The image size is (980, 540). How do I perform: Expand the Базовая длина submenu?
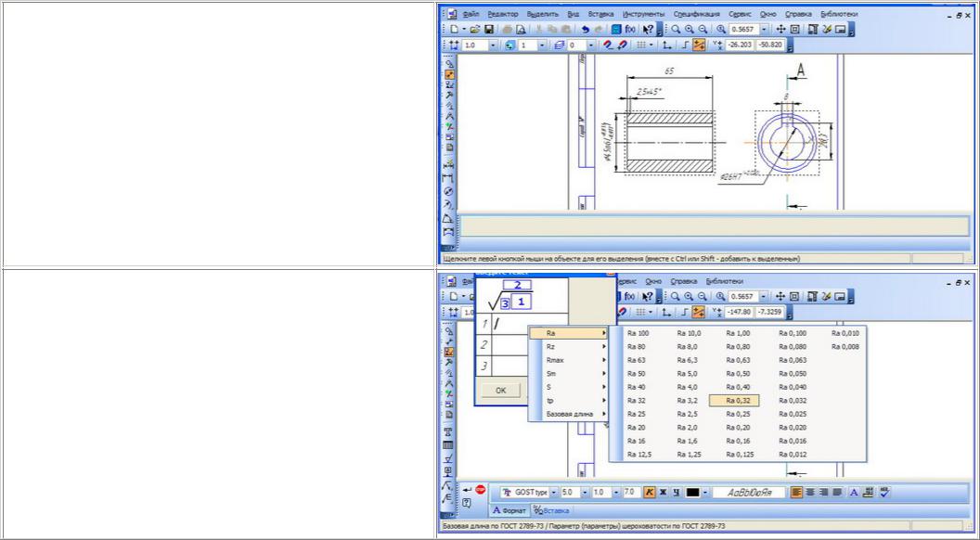(568, 415)
